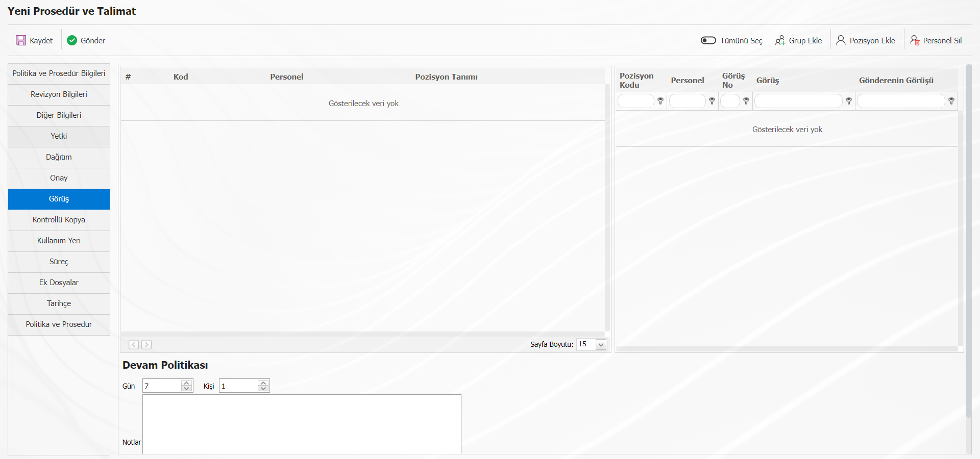Viewport: 980px width, 459px height.
Task: Click the Kaydet button label
Action: coord(41,41)
